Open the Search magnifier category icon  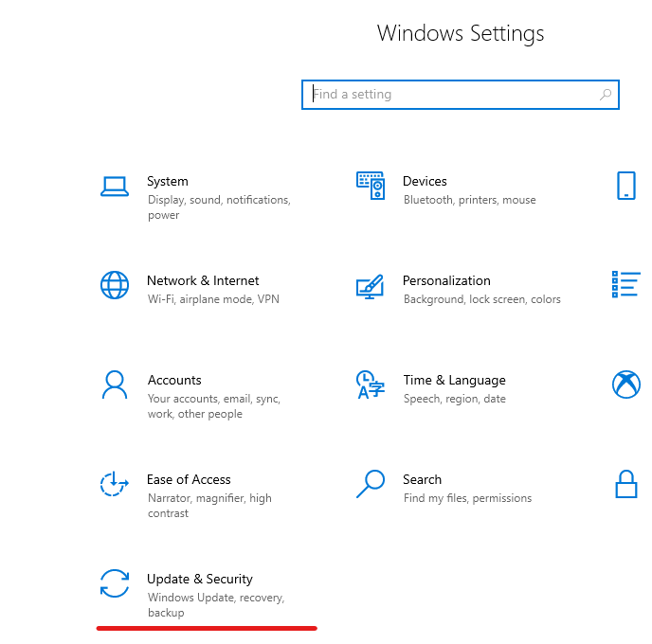pyautogui.click(x=371, y=484)
